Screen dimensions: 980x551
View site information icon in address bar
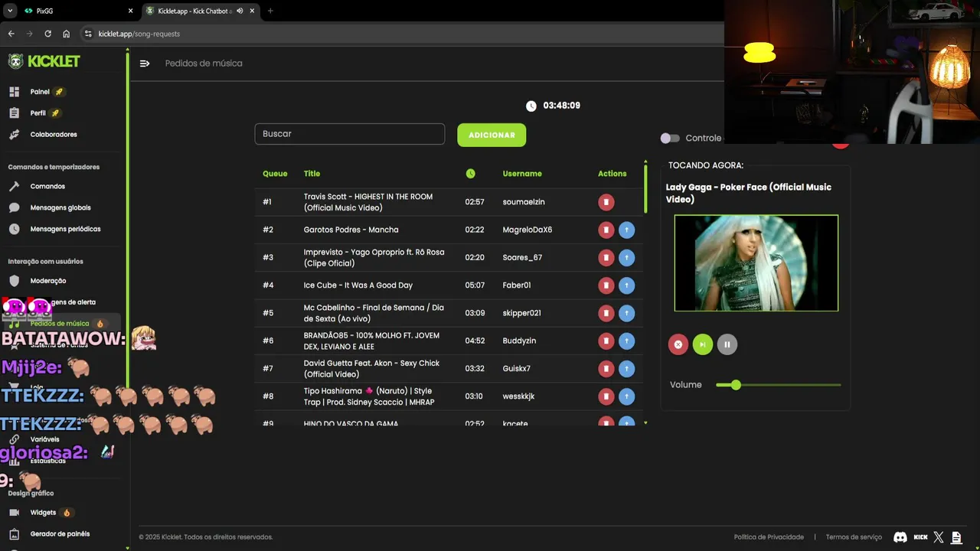click(x=88, y=34)
